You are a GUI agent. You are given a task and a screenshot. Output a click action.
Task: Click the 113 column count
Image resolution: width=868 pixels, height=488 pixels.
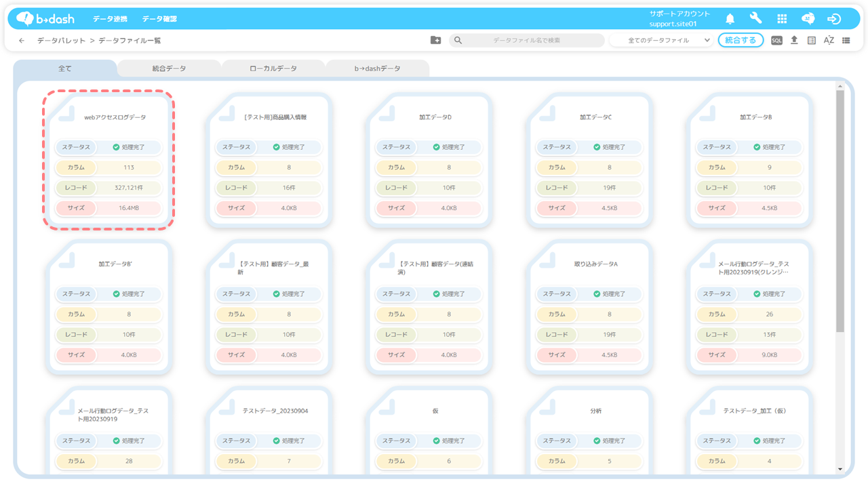(129, 167)
